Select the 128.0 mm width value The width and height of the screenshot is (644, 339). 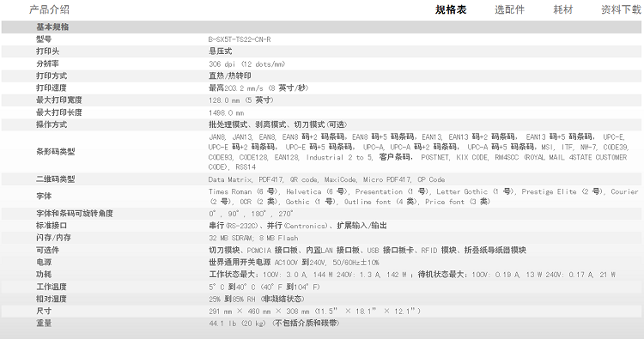pyautogui.click(x=240, y=100)
